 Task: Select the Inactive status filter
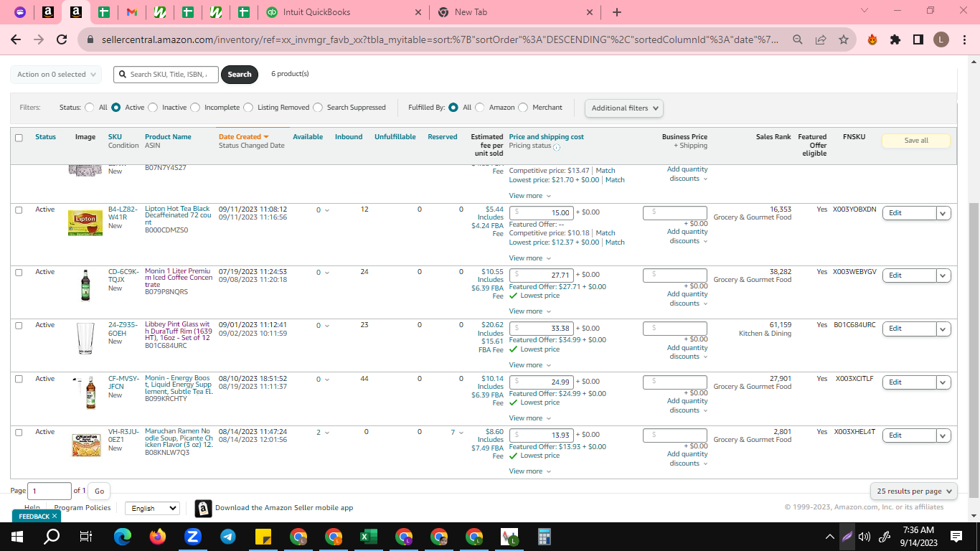(x=153, y=108)
